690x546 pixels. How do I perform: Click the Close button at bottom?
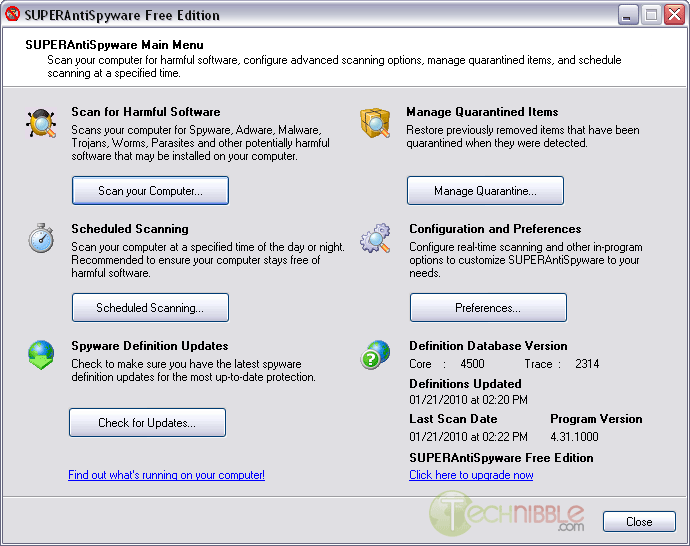point(639,521)
